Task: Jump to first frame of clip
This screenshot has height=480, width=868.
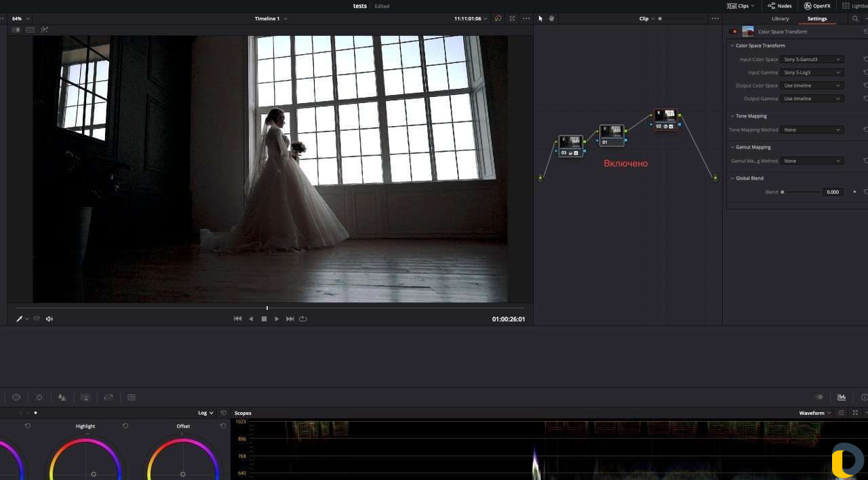Action: [x=237, y=319]
